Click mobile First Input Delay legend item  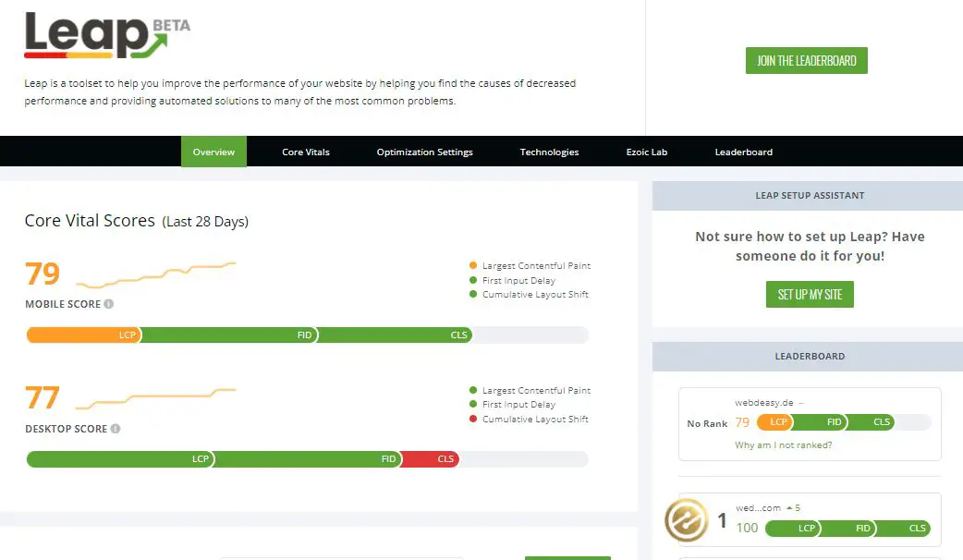pyautogui.click(x=512, y=280)
